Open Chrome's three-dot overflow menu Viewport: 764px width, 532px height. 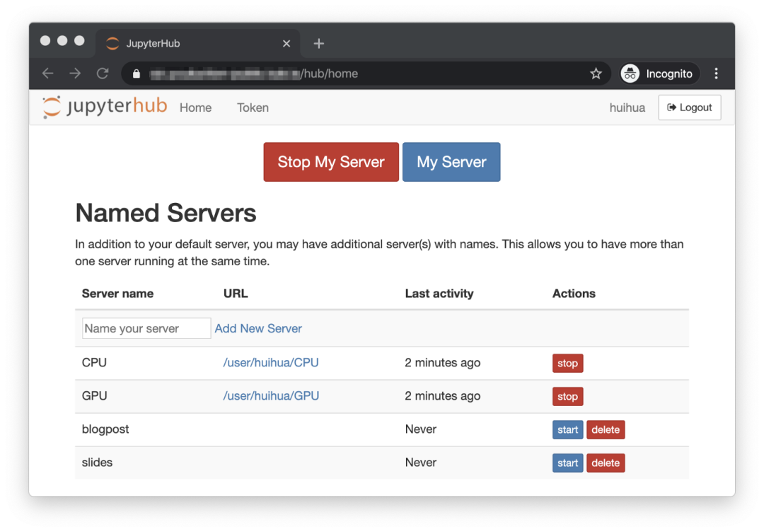[x=717, y=73]
